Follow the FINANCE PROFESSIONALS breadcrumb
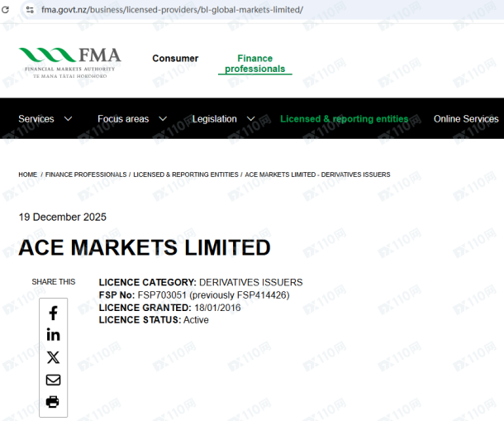Screen dimensions: 504x421 pyautogui.click(x=86, y=175)
